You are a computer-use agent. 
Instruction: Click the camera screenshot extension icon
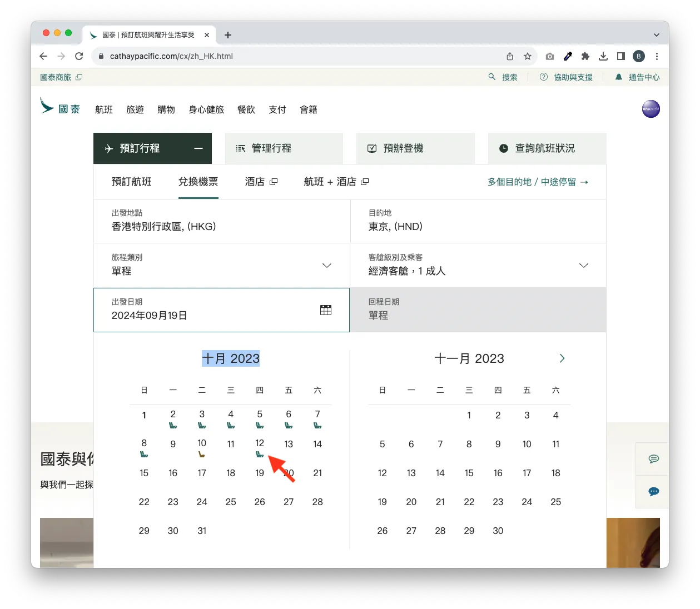tap(550, 56)
